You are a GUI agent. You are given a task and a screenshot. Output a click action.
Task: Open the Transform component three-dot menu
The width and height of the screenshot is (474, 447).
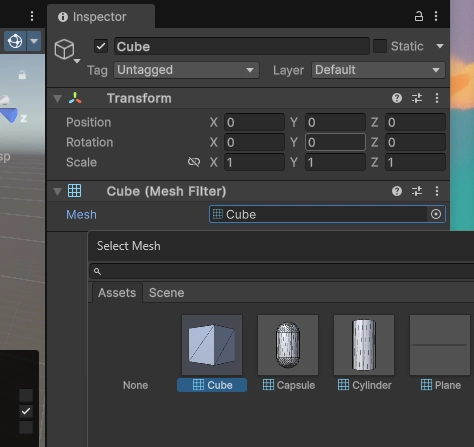point(437,98)
